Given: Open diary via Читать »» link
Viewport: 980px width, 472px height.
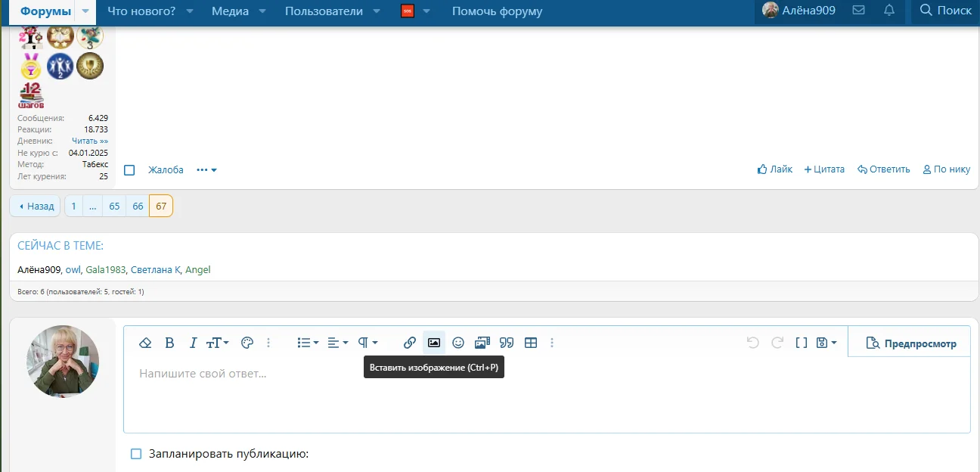Looking at the screenshot, I should 90,141.
